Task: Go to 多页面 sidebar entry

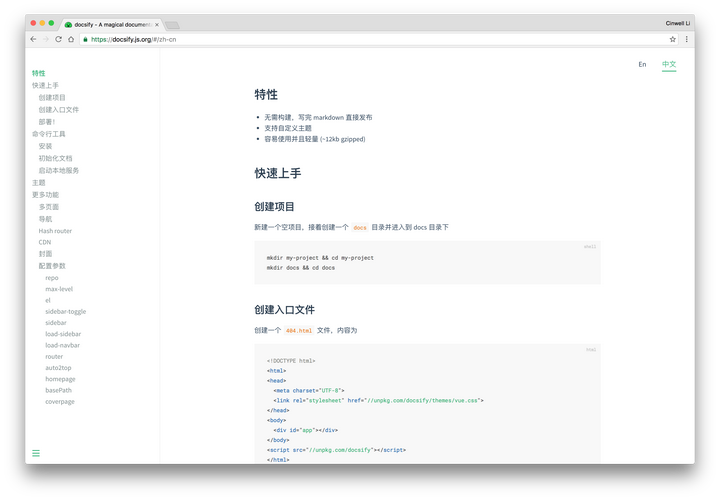Action: [49, 207]
